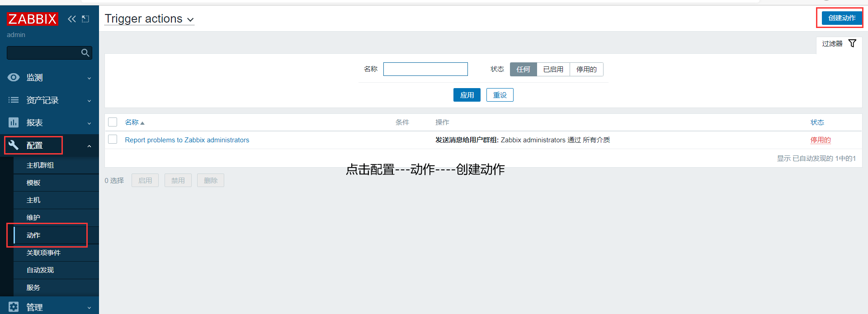Viewport: 868px width, 314px height.
Task: Click the admin username text
Action: tap(16, 35)
